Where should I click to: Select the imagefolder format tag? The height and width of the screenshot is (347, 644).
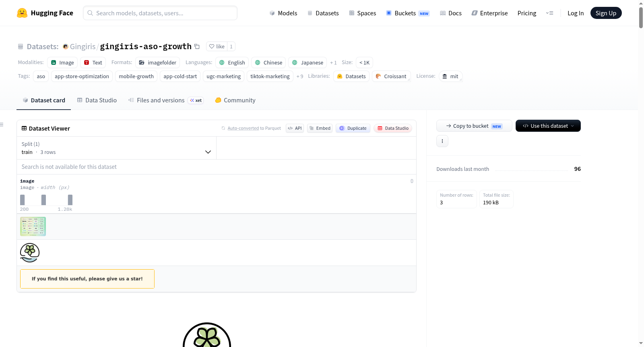pyautogui.click(x=158, y=62)
